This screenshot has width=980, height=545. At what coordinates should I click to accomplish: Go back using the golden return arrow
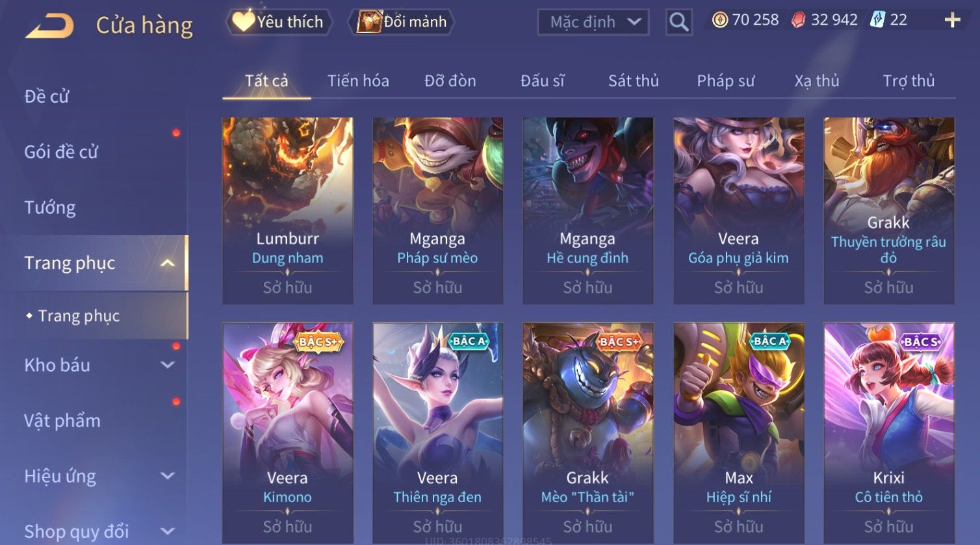coord(50,25)
